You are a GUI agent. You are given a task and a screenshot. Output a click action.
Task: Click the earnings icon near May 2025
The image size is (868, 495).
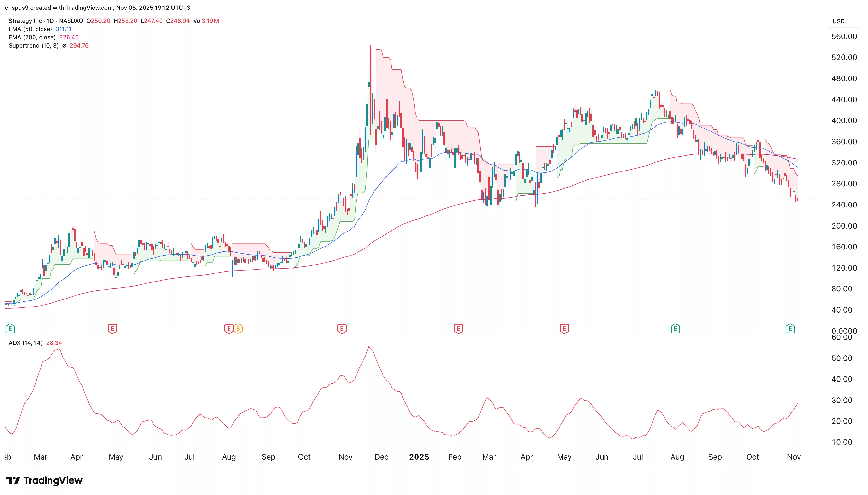coord(564,329)
